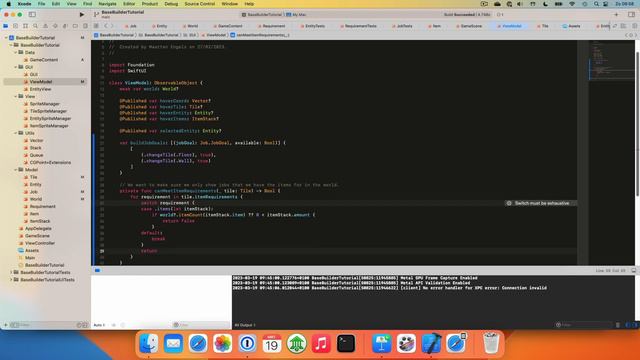Click the Switch must be exhaustive error
640x360 pixels.
(x=541, y=203)
